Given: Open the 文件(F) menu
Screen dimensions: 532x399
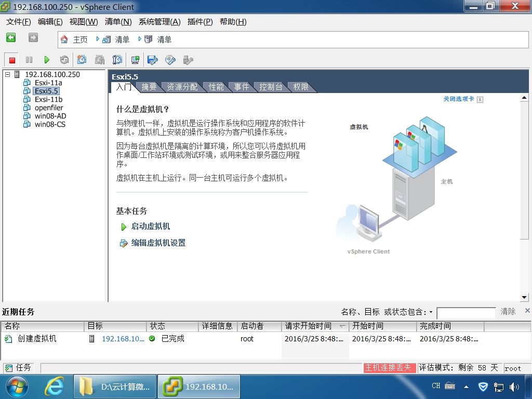Looking at the screenshot, I should coord(19,22).
